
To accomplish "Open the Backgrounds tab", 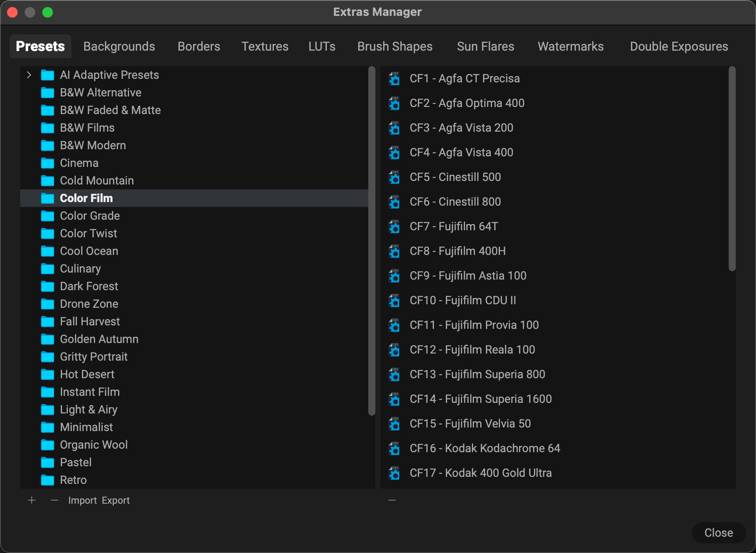I will pos(119,46).
